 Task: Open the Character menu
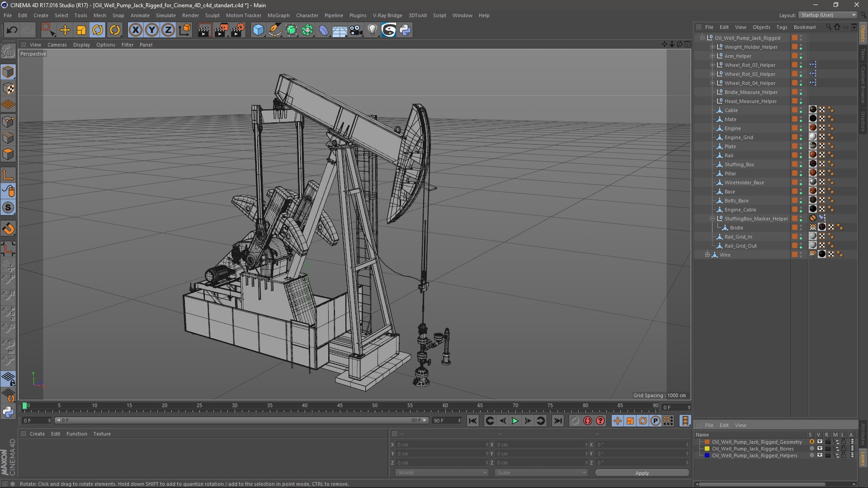click(307, 15)
